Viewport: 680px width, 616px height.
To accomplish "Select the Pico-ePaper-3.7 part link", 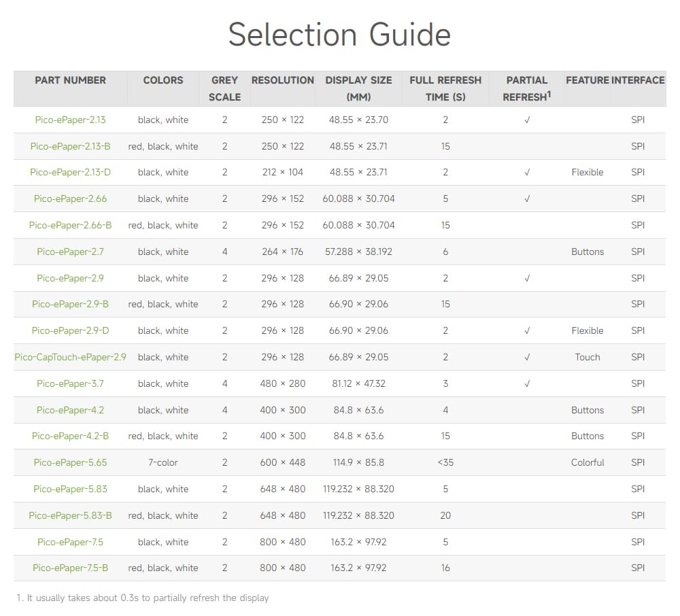I will pyautogui.click(x=70, y=383).
